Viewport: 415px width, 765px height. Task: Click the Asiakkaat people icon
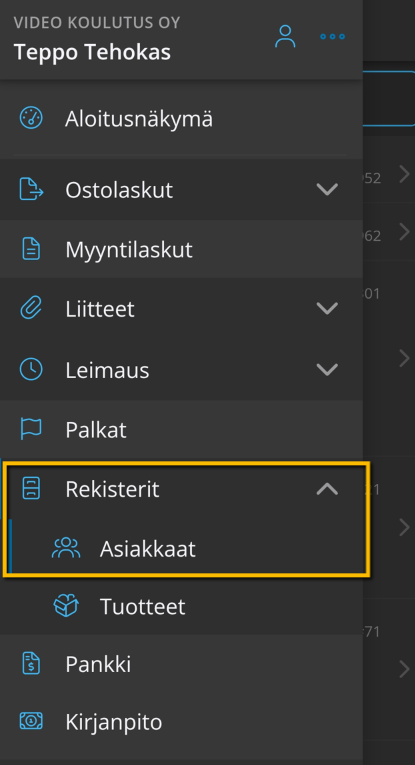click(66, 548)
